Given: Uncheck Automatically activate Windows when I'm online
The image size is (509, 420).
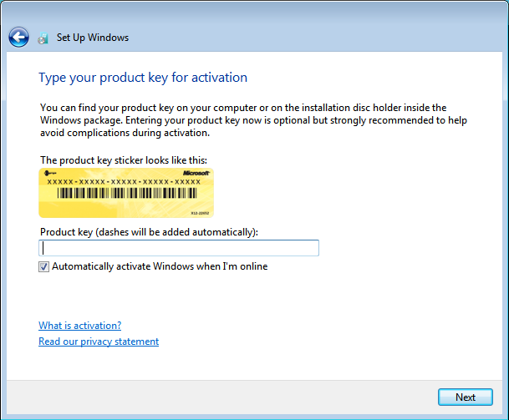Looking at the screenshot, I should click(43, 267).
